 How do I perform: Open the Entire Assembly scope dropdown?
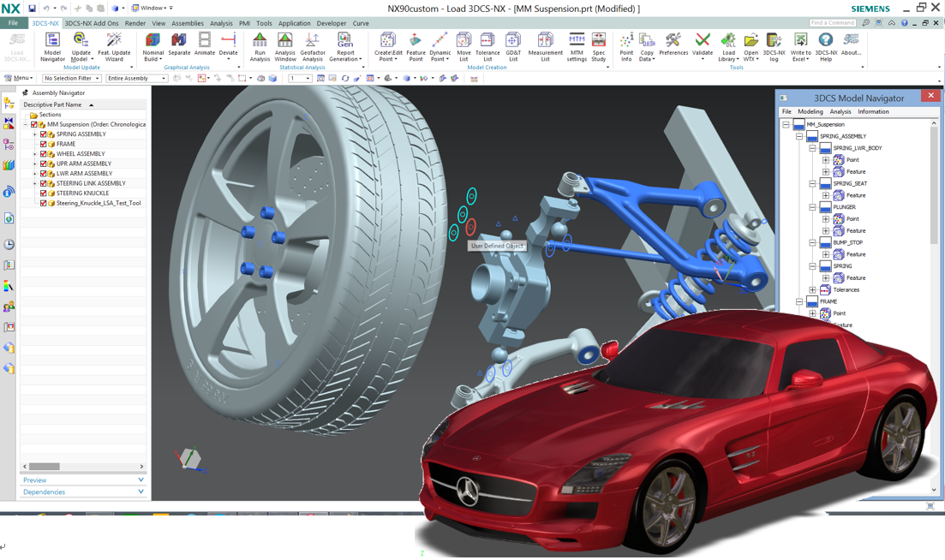pos(136,78)
